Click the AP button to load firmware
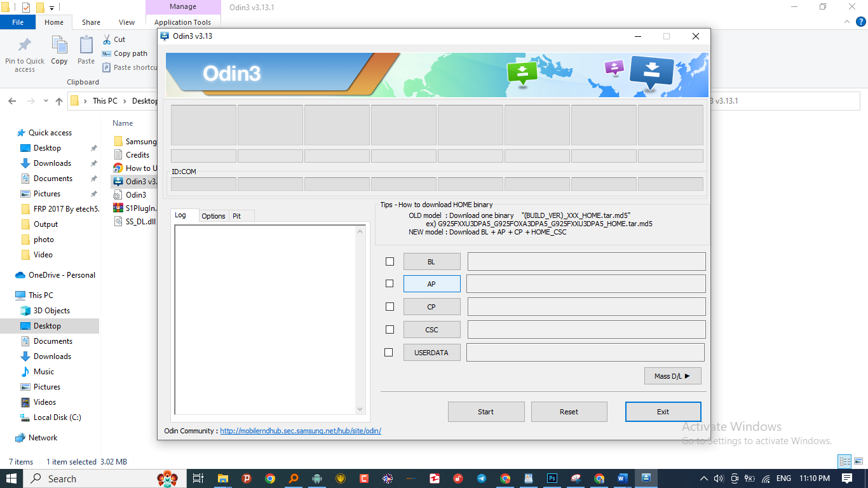 tap(431, 283)
